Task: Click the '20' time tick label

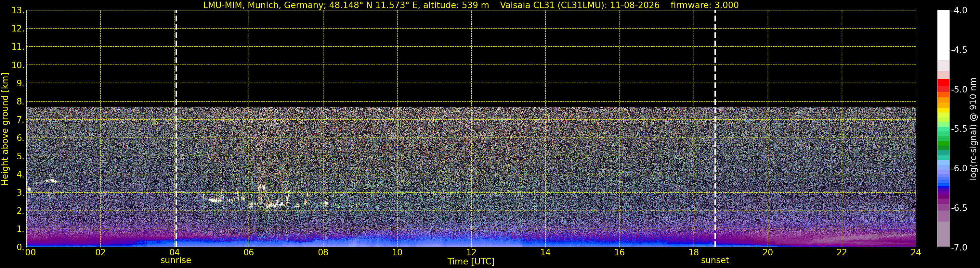Action: tap(768, 253)
